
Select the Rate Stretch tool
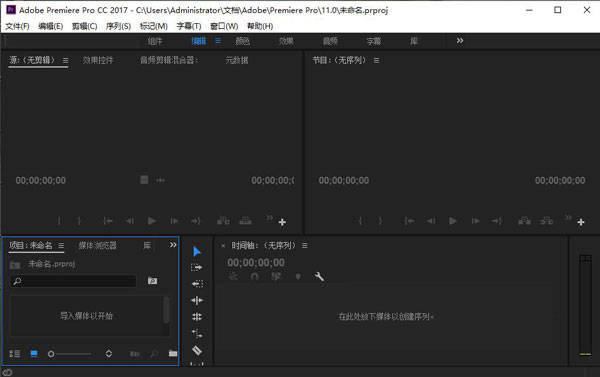point(197,334)
